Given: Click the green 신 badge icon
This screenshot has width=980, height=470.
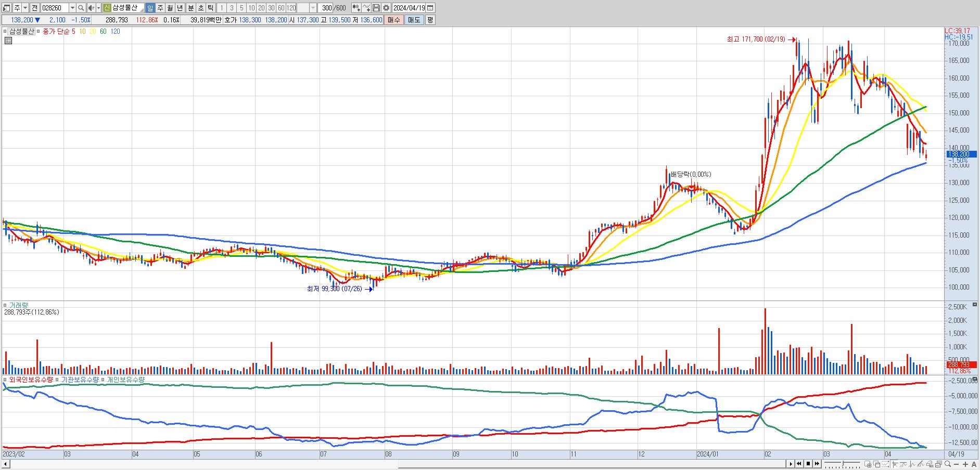Looking at the screenshot, I should click(107, 8).
